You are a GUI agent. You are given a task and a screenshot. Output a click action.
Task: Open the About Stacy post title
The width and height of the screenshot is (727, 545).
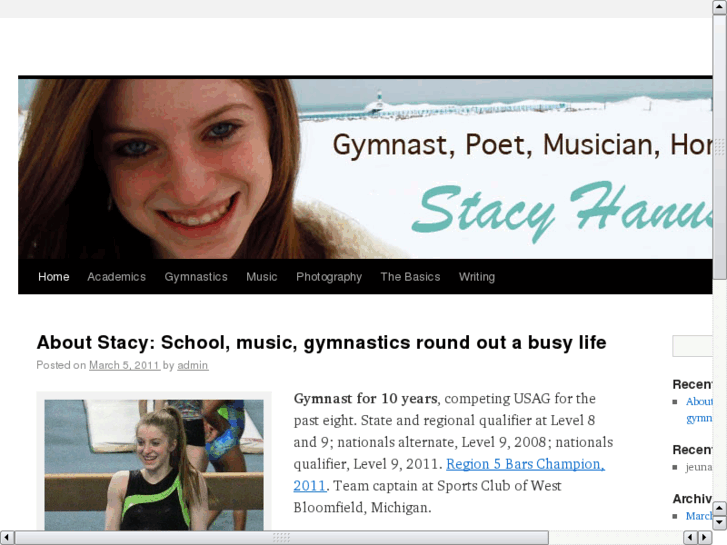tap(321, 342)
